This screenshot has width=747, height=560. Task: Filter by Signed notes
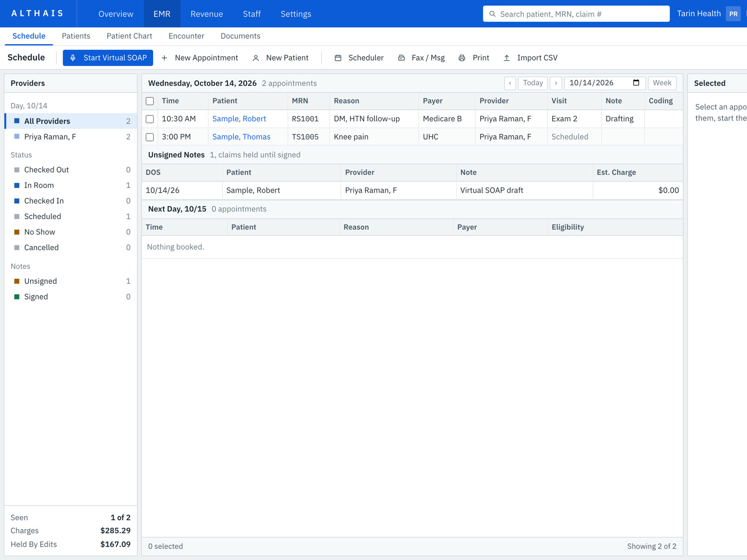tap(70, 297)
